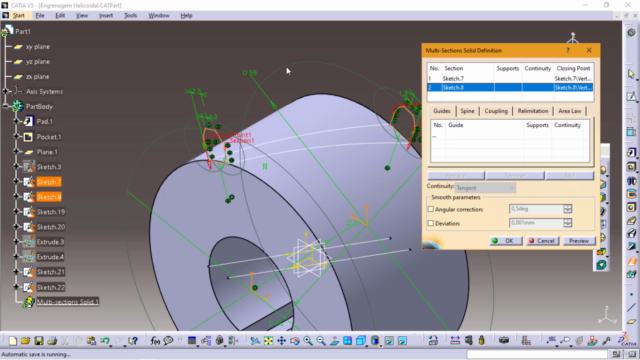
Task: Select Sketch.8 section row in dialog
Action: tap(510, 87)
